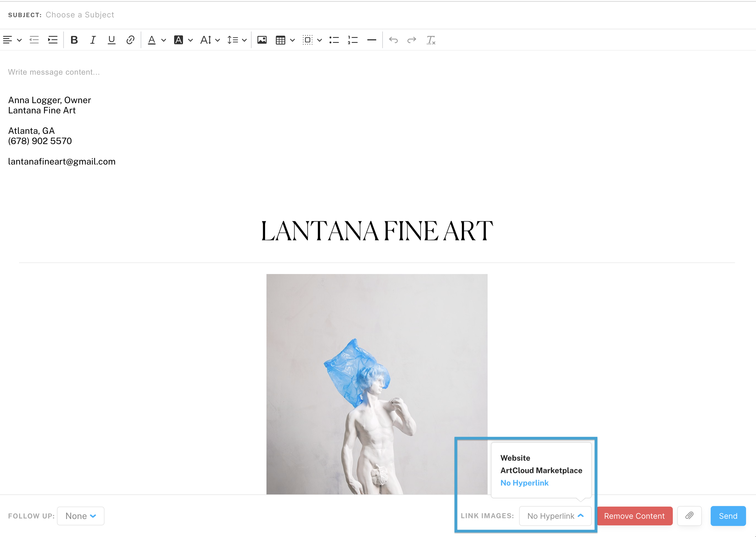
Task: Click the phone number (678) 902 5570
Action: pyautogui.click(x=40, y=141)
